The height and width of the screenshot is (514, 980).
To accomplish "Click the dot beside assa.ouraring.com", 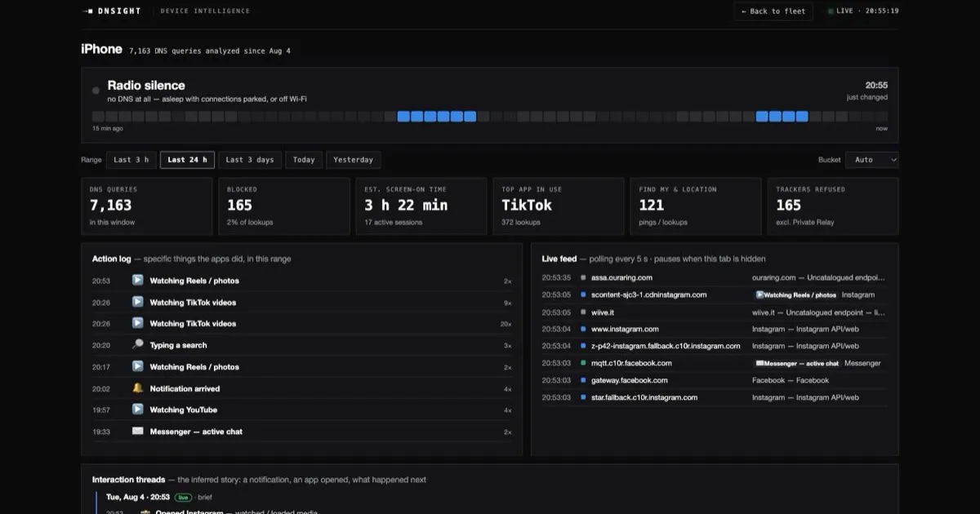I will 583,277.
